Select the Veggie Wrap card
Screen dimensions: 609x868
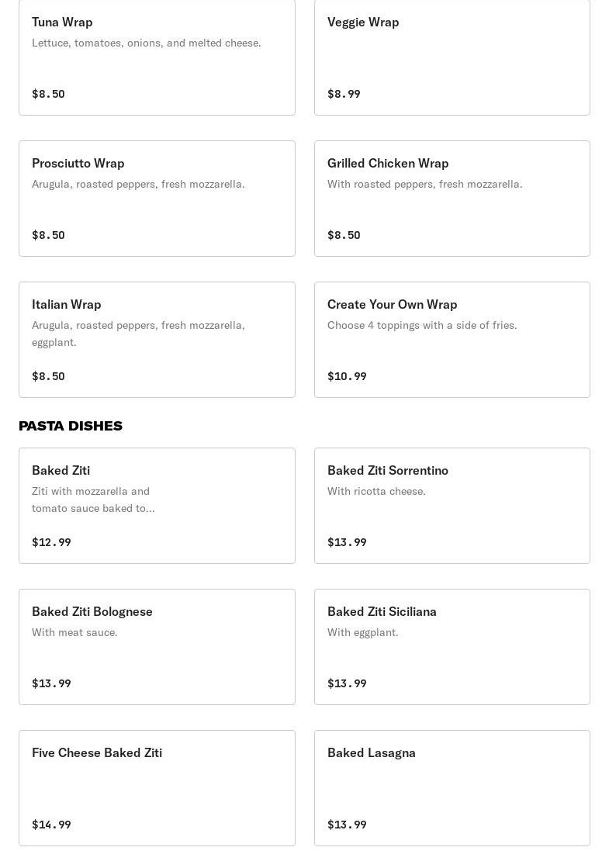point(452,57)
